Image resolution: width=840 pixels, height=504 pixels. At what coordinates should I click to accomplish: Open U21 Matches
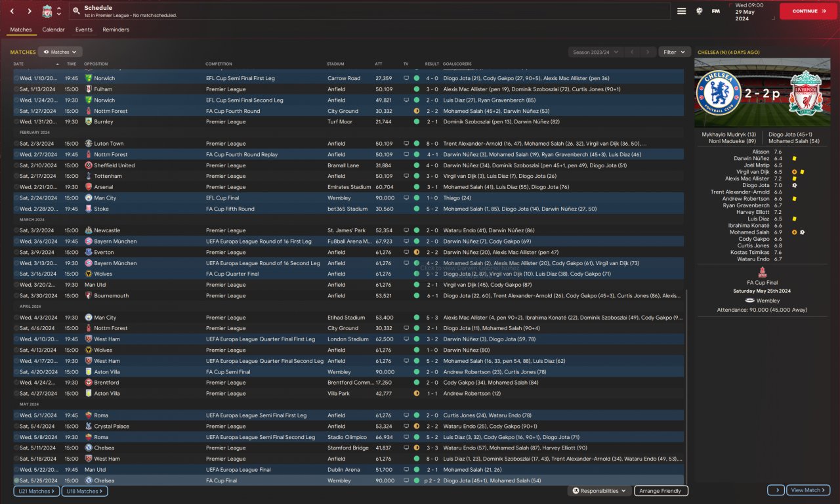pos(36,491)
